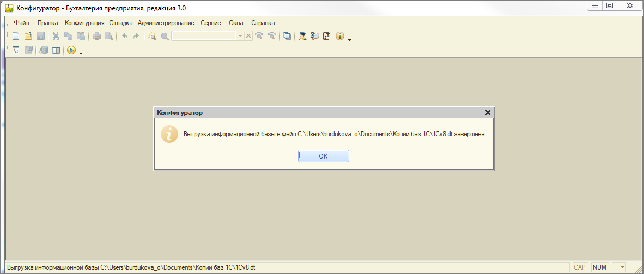Open the Конфигурация menu
The height and width of the screenshot is (274, 644).
point(84,23)
